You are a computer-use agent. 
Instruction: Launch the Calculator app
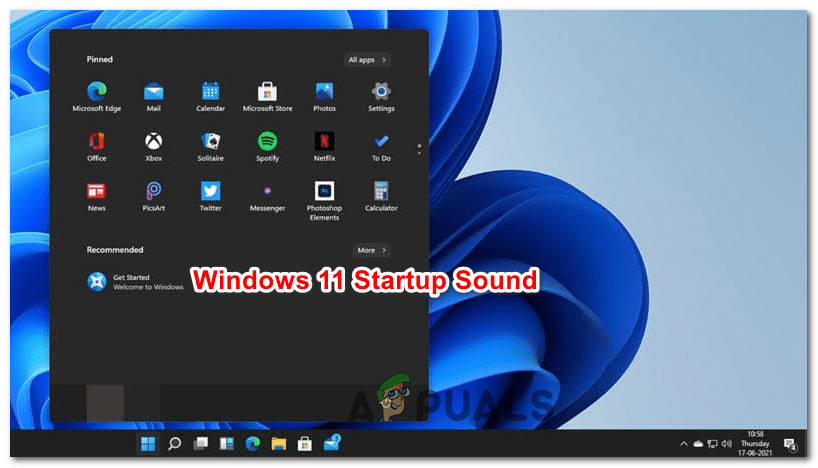(x=381, y=197)
